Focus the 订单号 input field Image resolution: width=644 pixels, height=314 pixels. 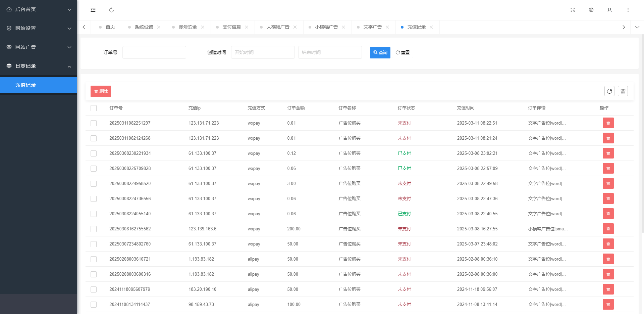click(154, 52)
